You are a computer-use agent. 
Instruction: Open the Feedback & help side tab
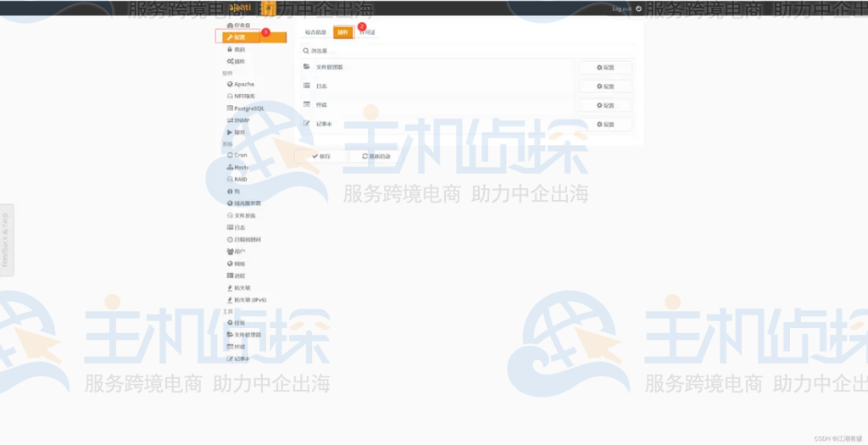pyautogui.click(x=6, y=240)
